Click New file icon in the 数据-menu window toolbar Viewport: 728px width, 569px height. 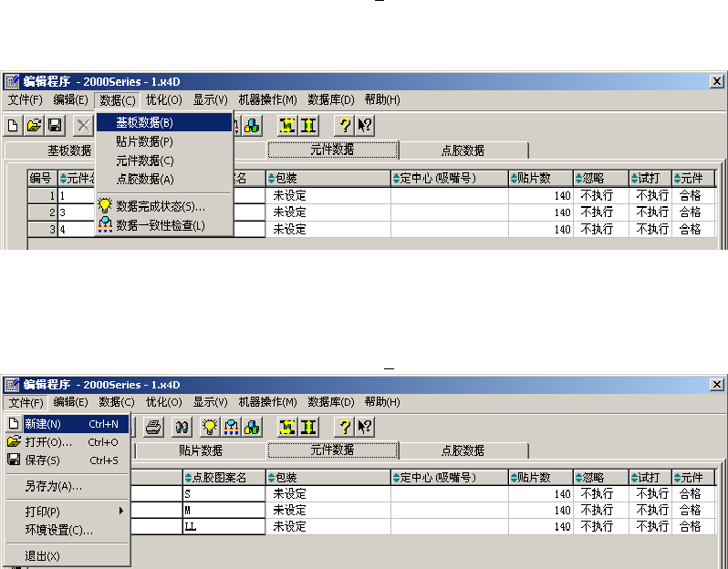point(13,125)
